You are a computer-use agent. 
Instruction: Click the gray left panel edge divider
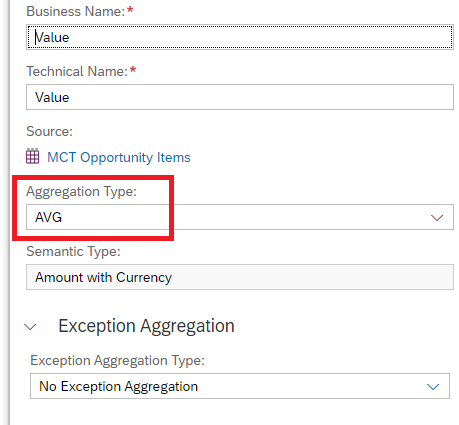click(9, 212)
